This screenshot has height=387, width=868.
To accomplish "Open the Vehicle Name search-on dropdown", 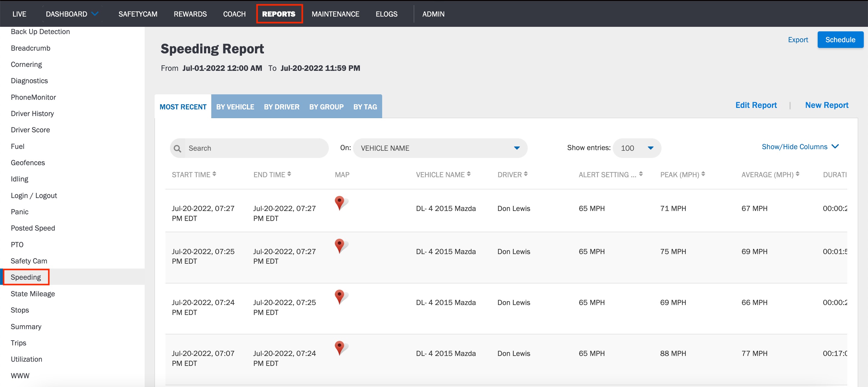I will coord(440,148).
